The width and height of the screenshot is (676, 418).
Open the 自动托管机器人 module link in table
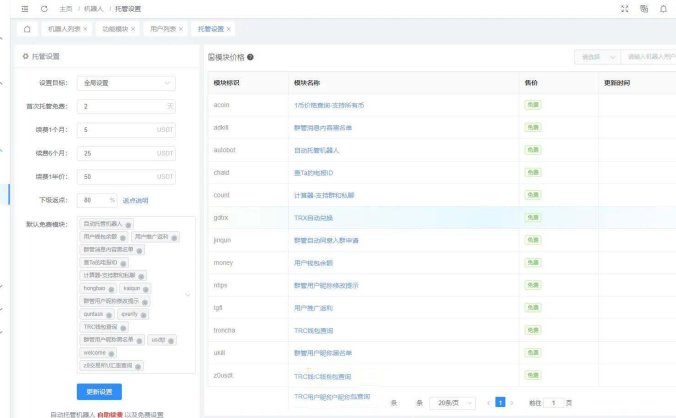pyautogui.click(x=316, y=150)
